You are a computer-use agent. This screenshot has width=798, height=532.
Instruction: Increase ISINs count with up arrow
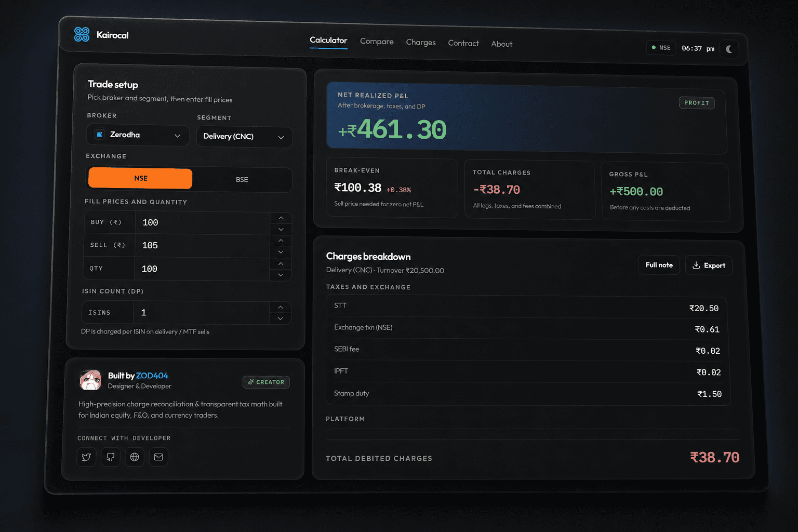281,307
